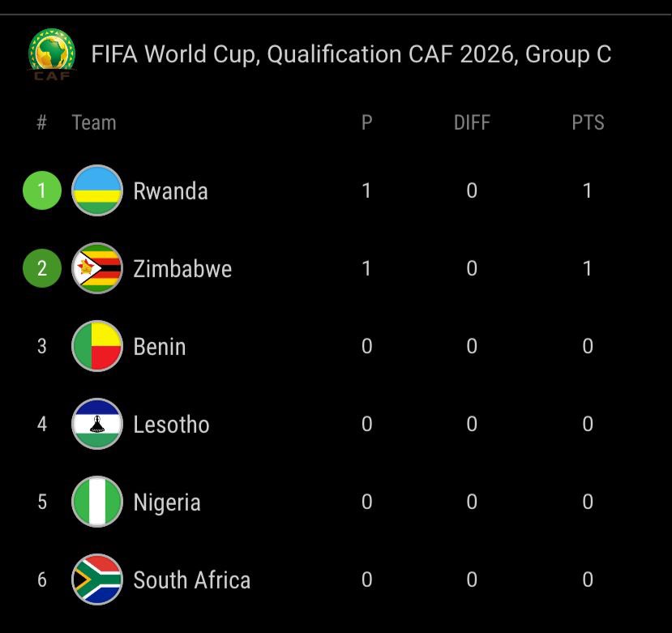Sort by the DIFF column header
672x633 pixels.
click(x=472, y=122)
